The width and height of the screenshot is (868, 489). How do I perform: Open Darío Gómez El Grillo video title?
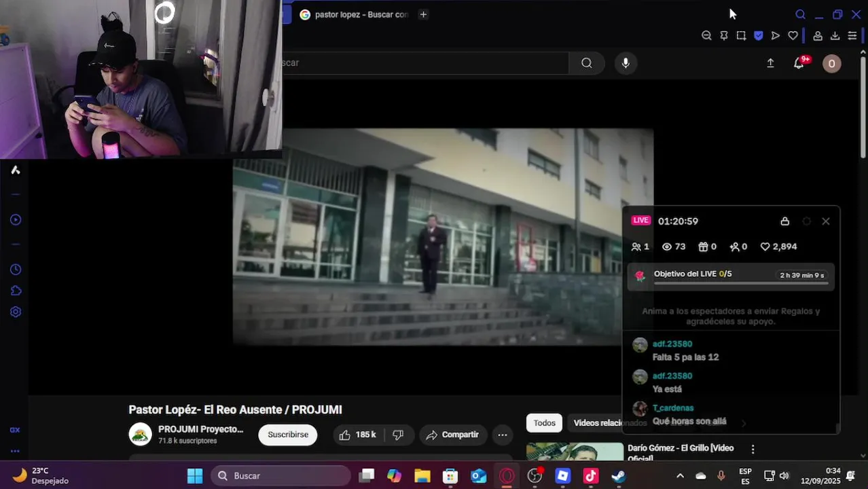pos(681,453)
